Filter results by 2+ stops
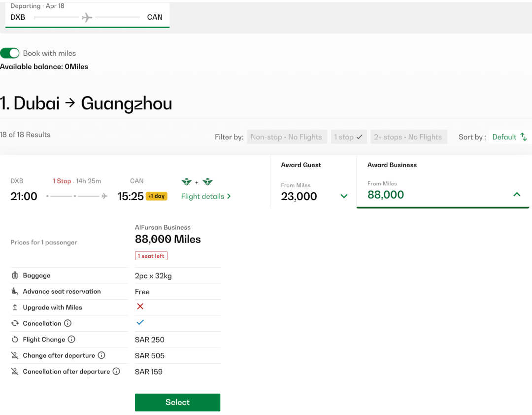Screen dimensions: 532x415 (x=408, y=137)
